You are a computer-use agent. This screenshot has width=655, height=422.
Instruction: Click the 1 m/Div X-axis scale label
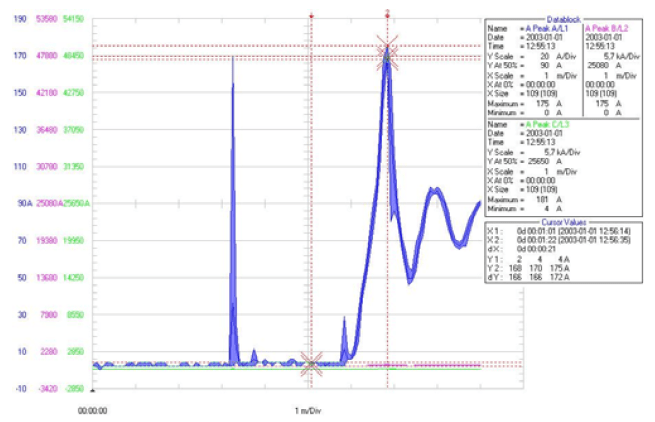pyautogui.click(x=310, y=409)
